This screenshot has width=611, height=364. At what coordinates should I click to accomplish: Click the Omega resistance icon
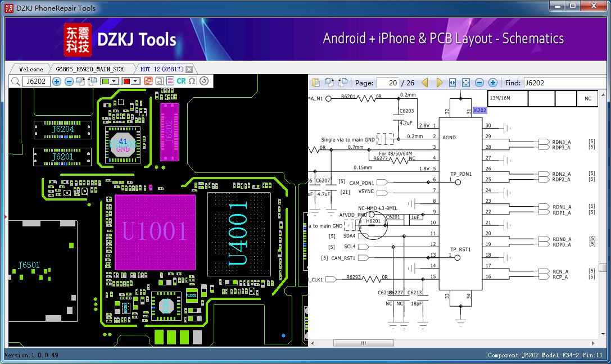coord(192,81)
